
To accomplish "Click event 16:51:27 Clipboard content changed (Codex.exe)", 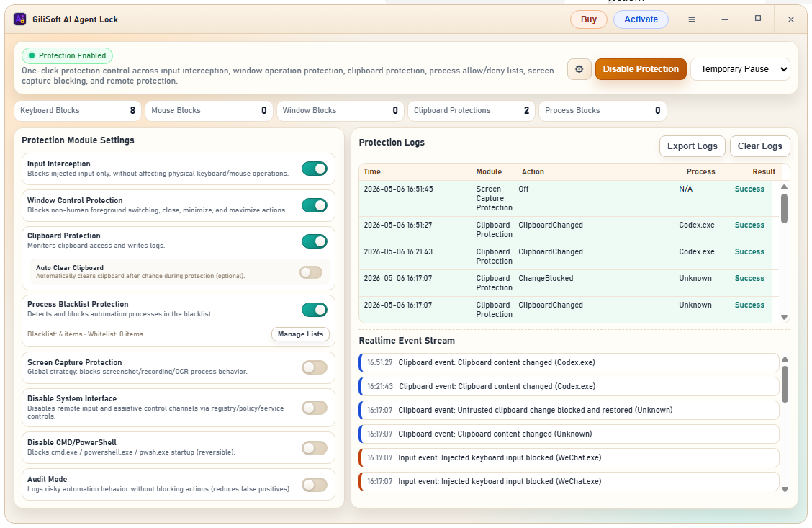I will [x=569, y=363].
